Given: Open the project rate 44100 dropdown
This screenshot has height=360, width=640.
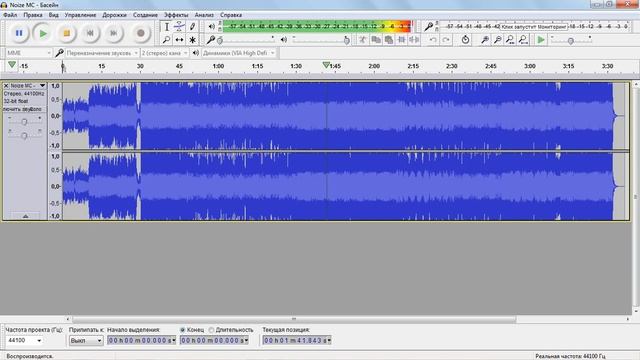Looking at the screenshot, I should click(x=24, y=340).
